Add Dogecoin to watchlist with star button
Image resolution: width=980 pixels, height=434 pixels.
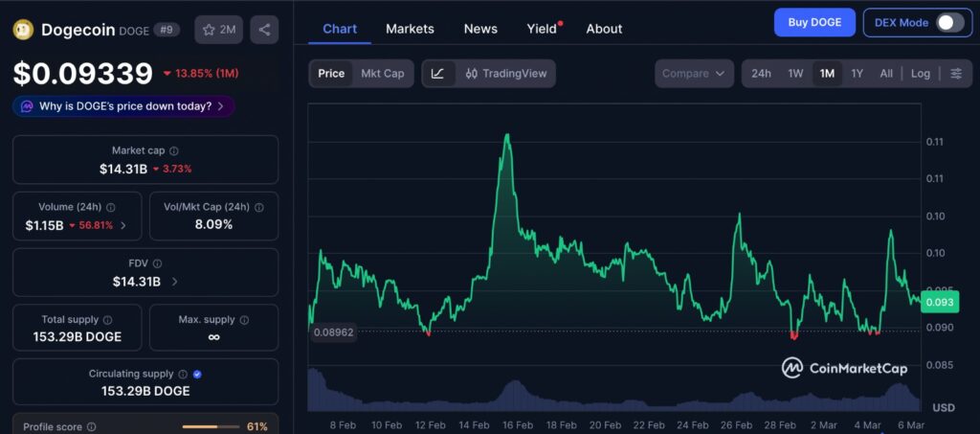coord(219,30)
